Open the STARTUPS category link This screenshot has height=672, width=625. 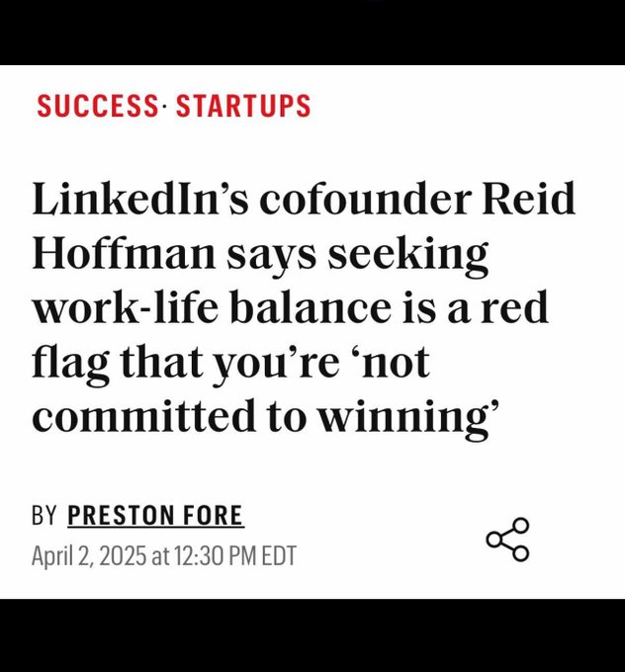click(x=243, y=106)
